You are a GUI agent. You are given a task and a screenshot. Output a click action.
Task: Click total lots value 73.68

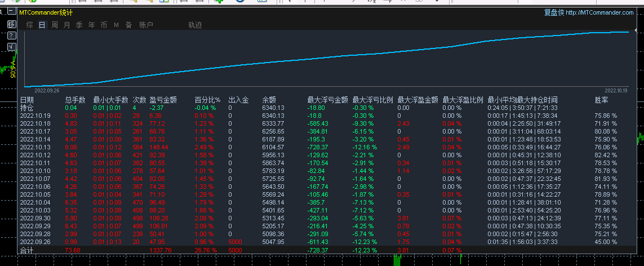coord(73,250)
